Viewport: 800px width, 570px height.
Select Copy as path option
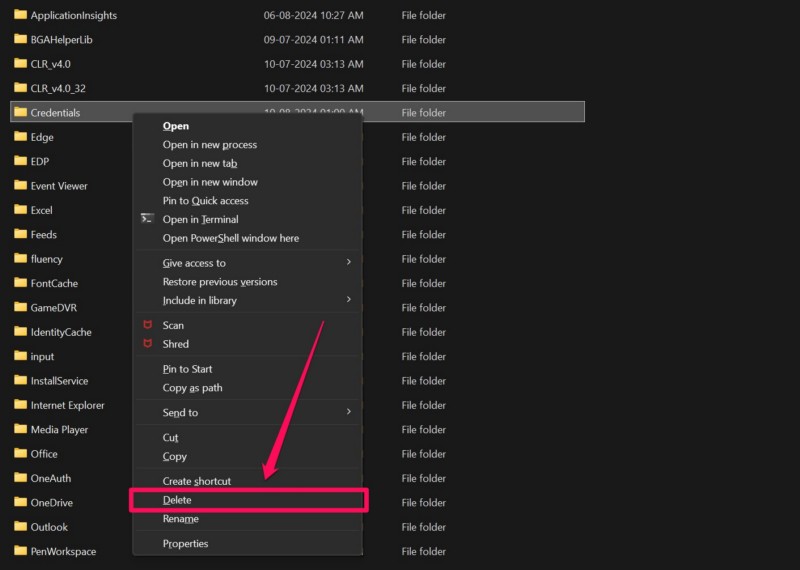192,388
